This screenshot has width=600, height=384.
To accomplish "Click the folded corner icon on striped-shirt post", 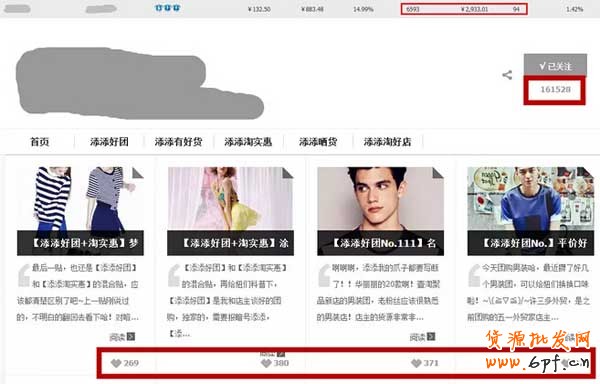I will pyautogui.click(x=138, y=173).
